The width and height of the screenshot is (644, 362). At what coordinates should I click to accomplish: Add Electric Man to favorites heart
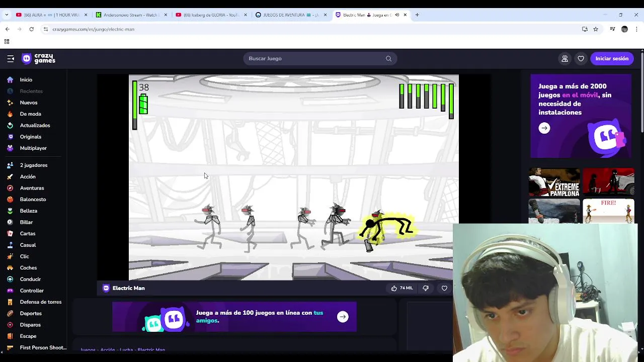[444, 288]
